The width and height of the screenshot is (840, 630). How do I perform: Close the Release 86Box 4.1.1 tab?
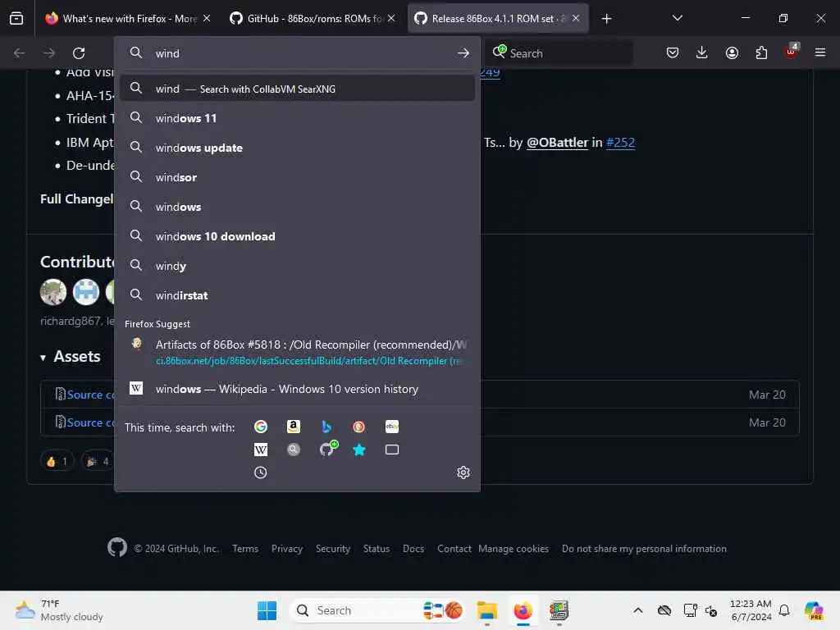576,18
